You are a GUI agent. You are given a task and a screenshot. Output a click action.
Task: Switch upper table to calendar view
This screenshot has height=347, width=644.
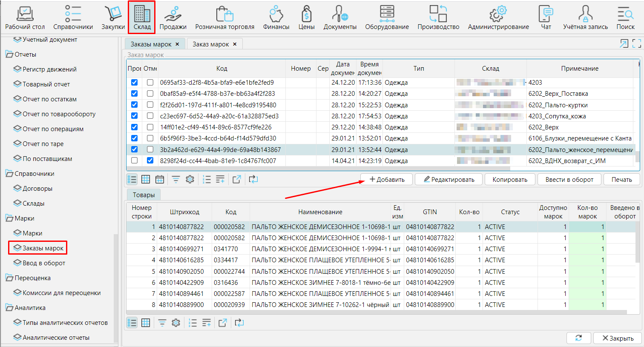point(160,180)
